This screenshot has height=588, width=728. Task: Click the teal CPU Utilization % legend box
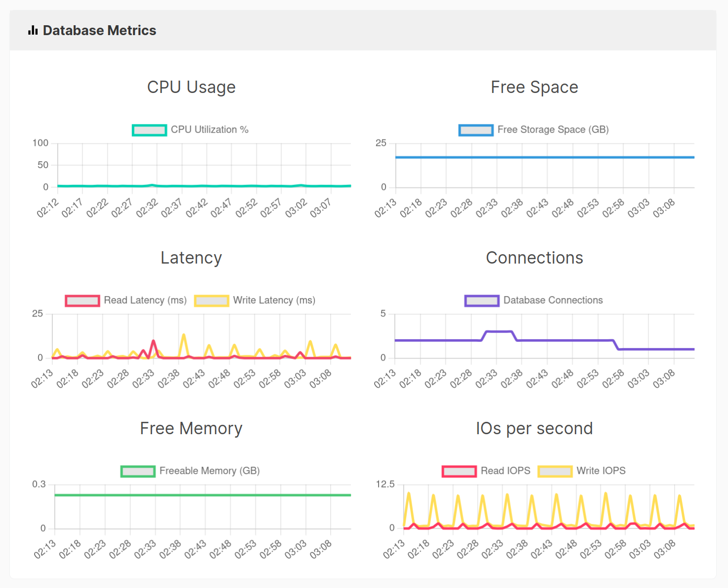(149, 130)
